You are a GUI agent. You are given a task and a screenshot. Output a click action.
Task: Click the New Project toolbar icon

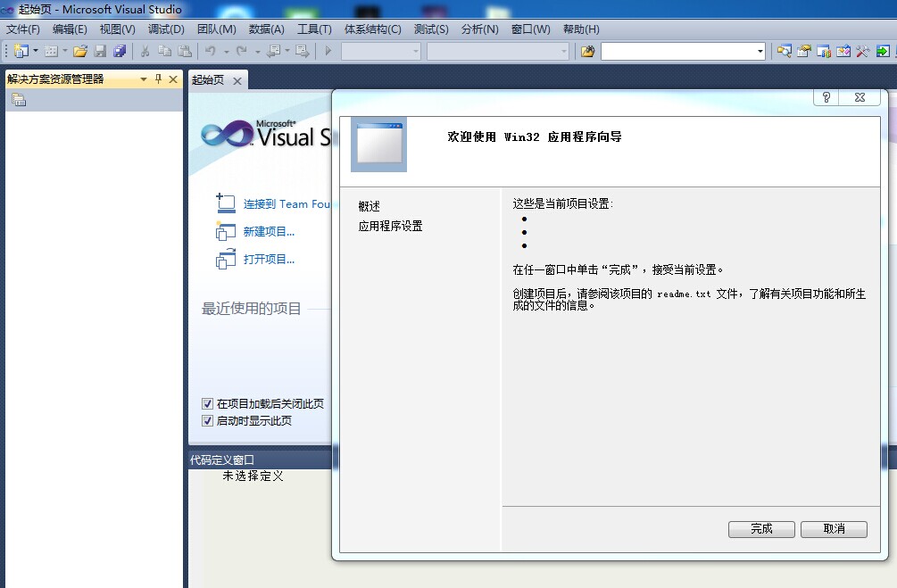coord(21,51)
